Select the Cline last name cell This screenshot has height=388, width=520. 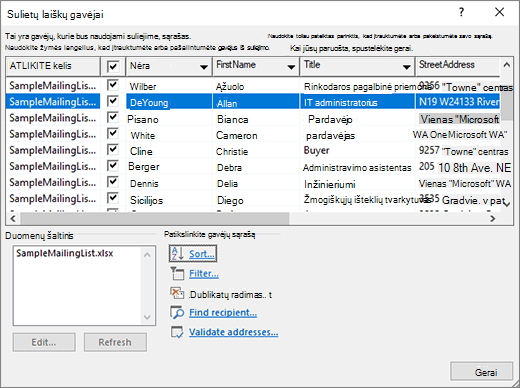(169, 151)
